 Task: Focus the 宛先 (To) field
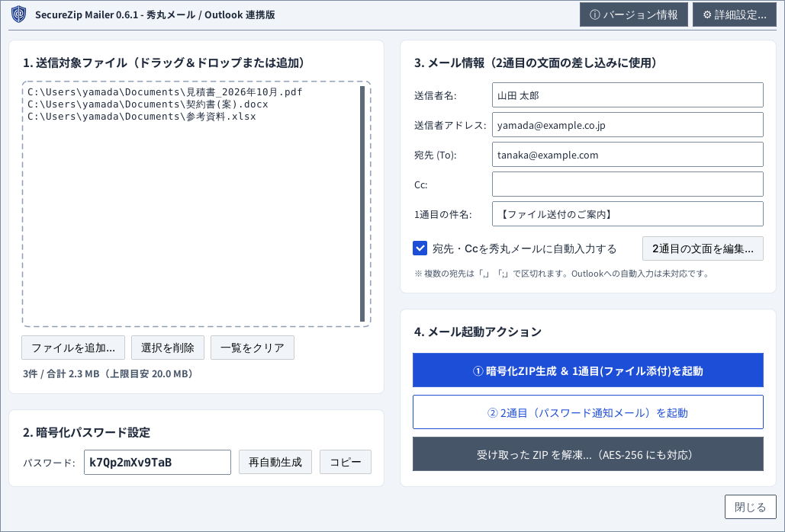click(628, 155)
